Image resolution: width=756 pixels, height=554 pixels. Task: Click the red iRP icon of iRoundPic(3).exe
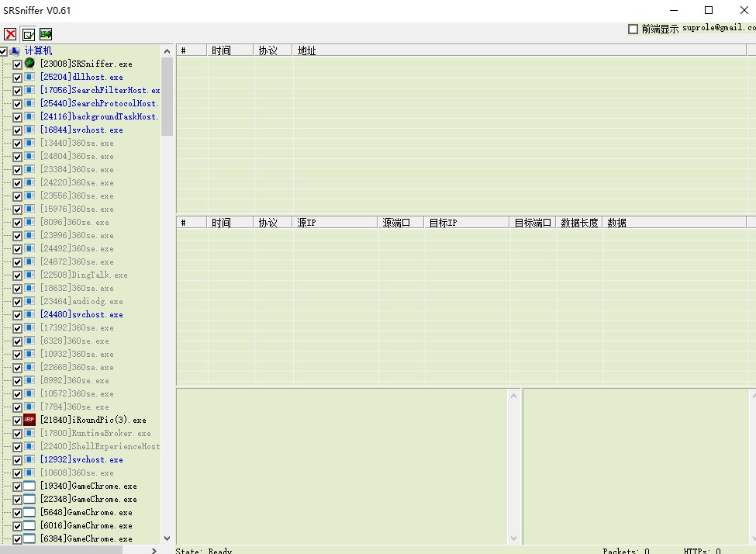tap(29, 420)
